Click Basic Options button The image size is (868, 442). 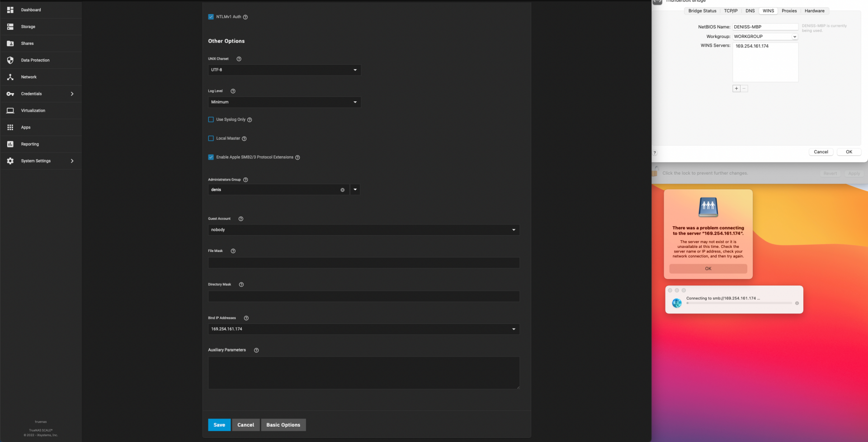(283, 425)
